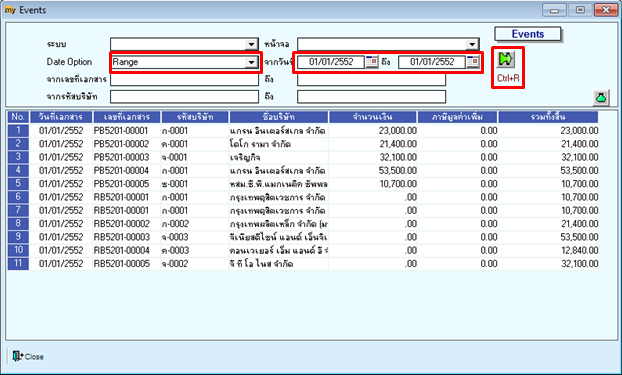Image resolution: width=622 pixels, height=375 pixels.
Task: Click the end date field 01/01/2552
Action: point(432,62)
